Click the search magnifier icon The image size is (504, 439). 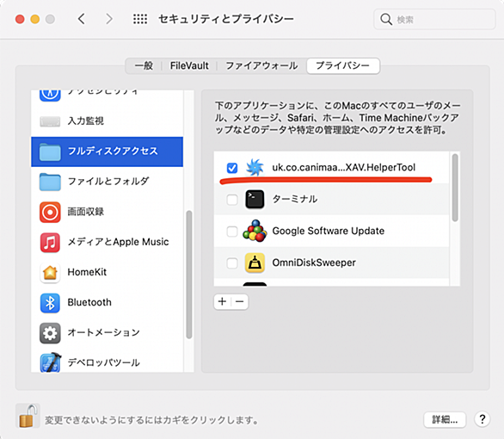click(386, 19)
